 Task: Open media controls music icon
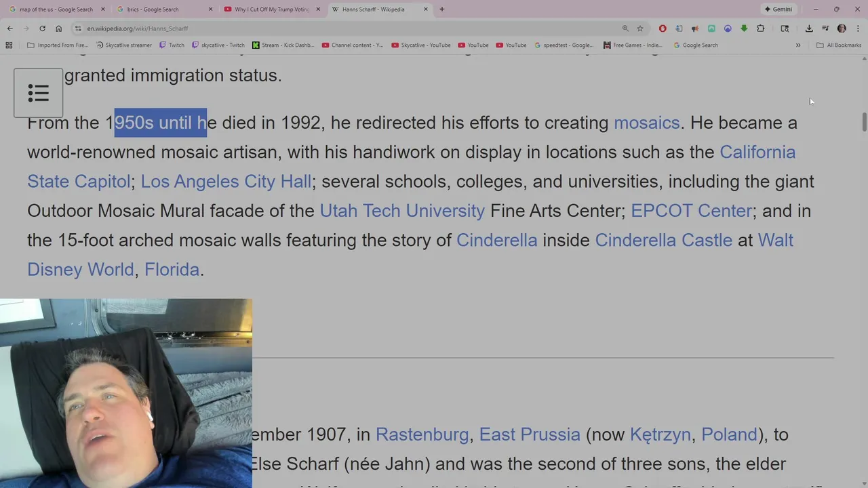click(825, 28)
